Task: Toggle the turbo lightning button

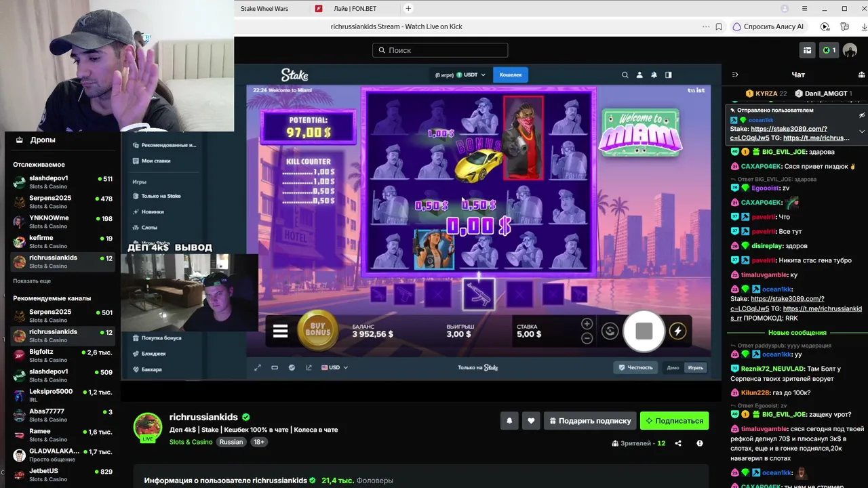Action: [x=677, y=331]
